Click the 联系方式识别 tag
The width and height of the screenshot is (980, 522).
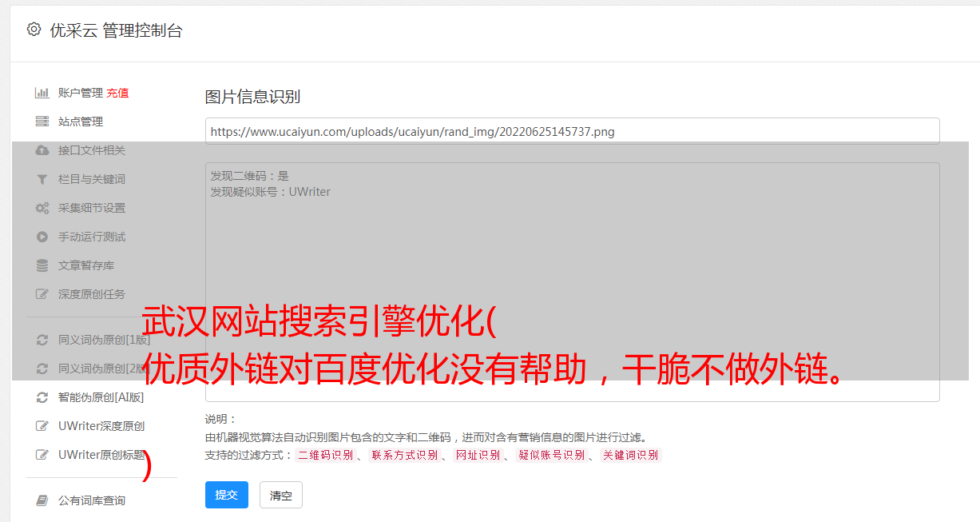click(x=404, y=455)
